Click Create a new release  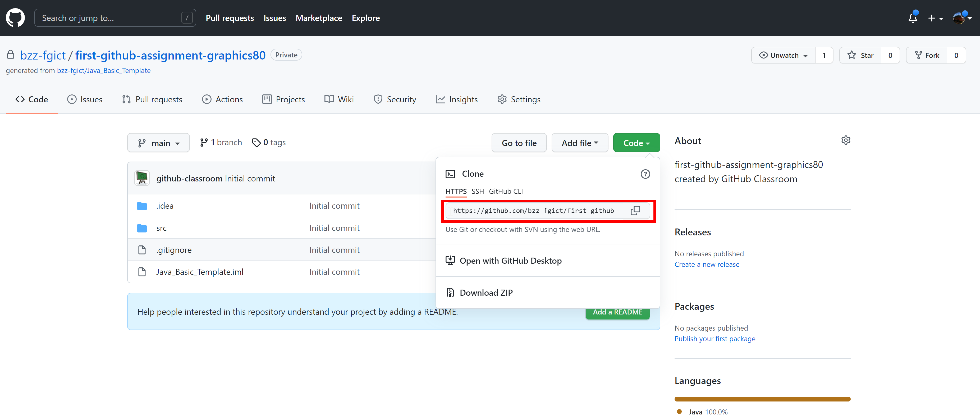click(707, 264)
